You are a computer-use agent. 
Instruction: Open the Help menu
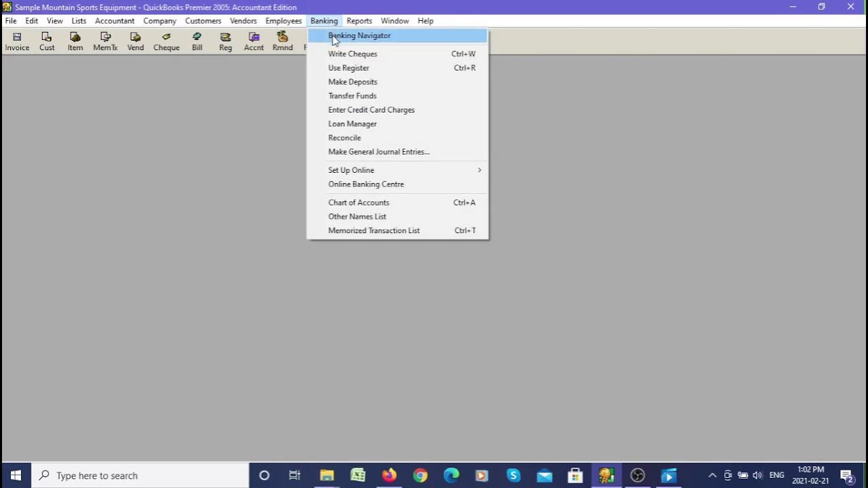425,21
